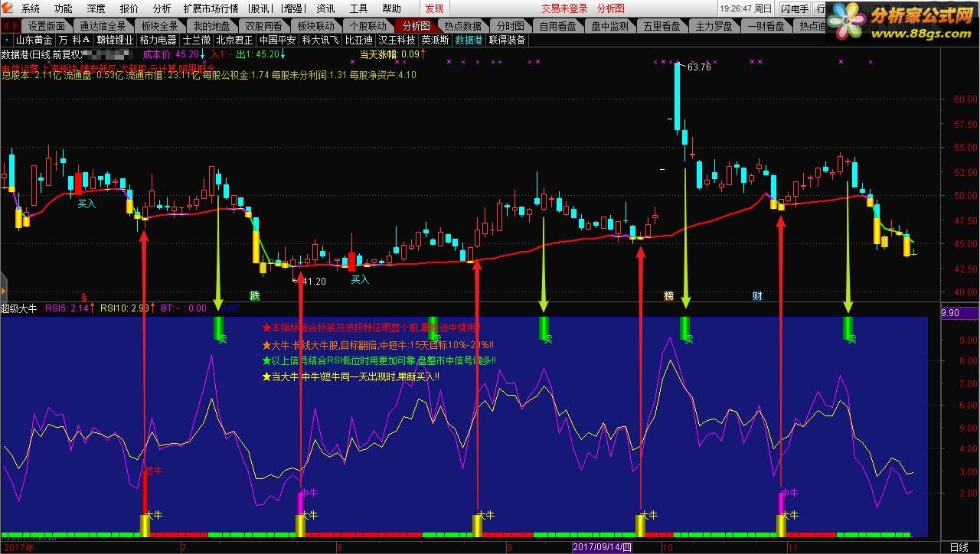
Task: Open the 资讯 menu
Action: point(325,8)
